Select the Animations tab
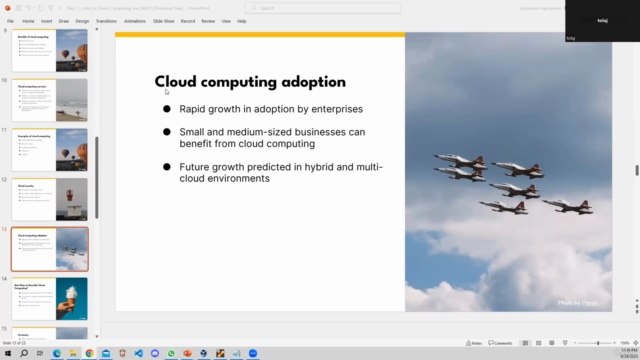The image size is (640, 360). point(135,21)
